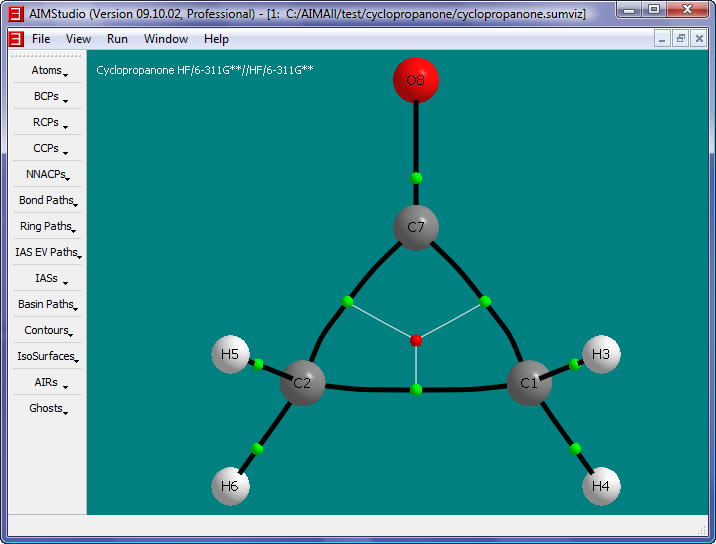Click the green BCP between O8 and C7
The width and height of the screenshot is (716, 544).
(416, 178)
